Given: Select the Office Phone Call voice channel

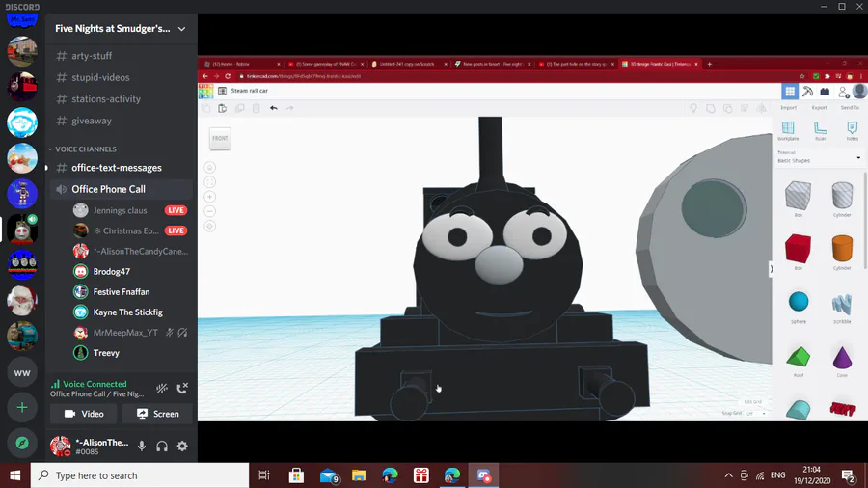Looking at the screenshot, I should point(122,189).
